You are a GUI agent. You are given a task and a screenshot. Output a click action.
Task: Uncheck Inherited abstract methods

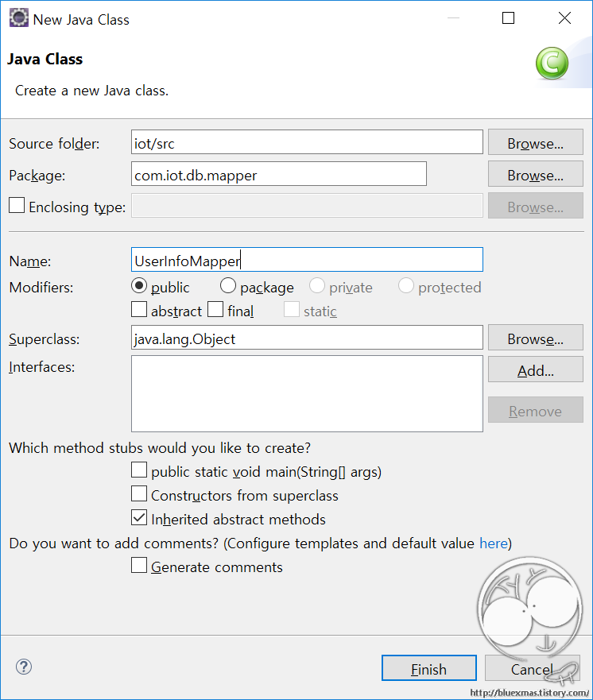coord(139,517)
